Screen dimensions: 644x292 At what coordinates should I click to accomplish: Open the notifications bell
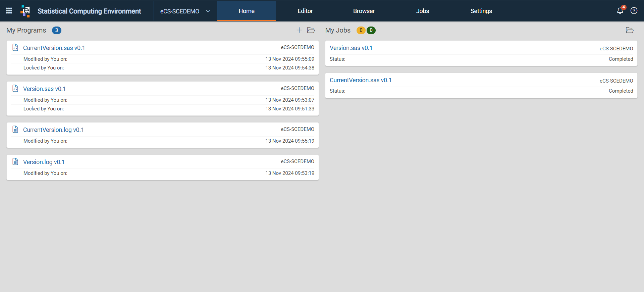[620, 11]
